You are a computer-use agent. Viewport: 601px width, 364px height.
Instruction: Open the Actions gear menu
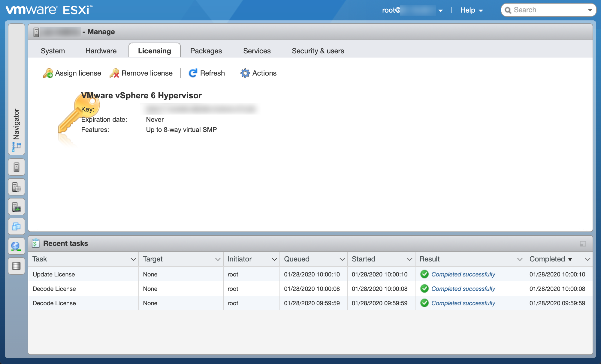pos(258,73)
